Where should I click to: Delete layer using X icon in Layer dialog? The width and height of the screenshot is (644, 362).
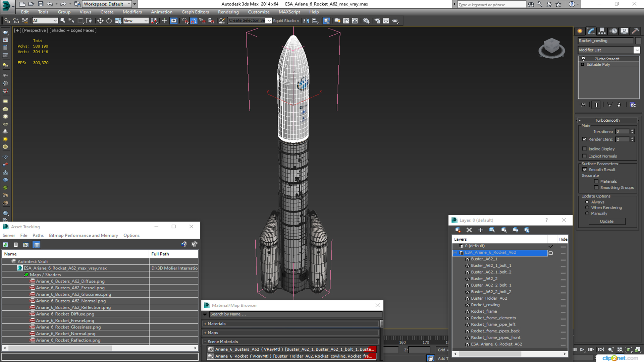(x=469, y=230)
